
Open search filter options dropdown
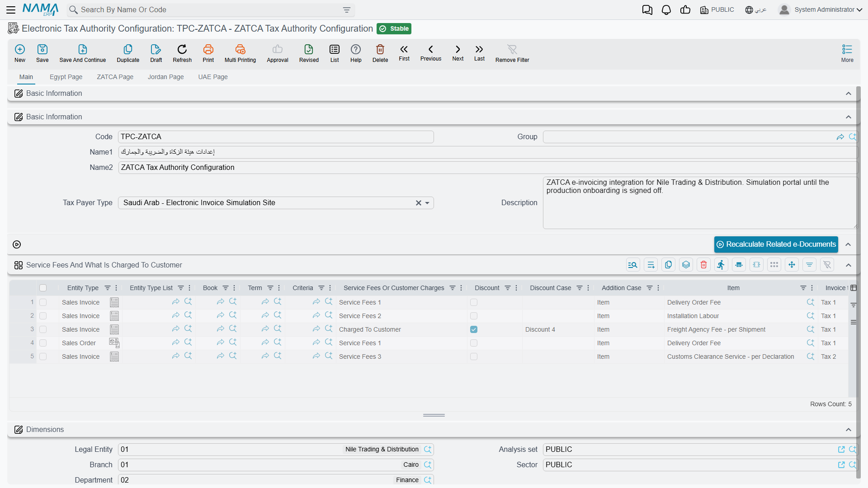coord(347,10)
